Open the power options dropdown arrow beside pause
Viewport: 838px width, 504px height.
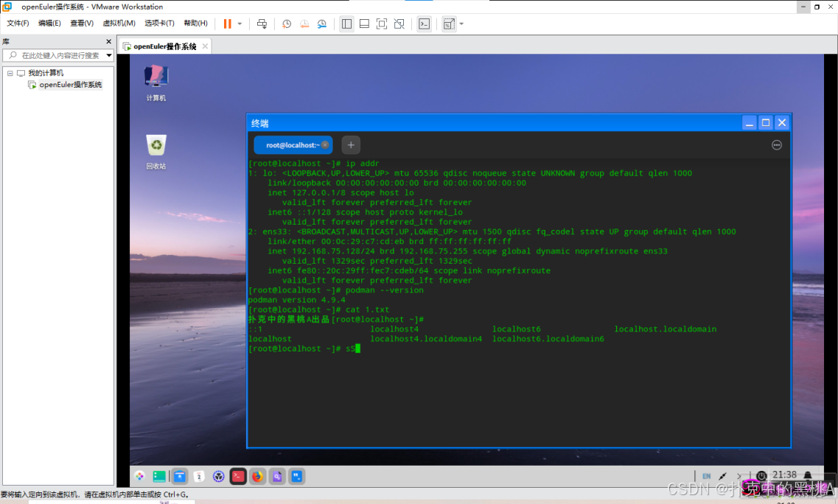pos(240,24)
